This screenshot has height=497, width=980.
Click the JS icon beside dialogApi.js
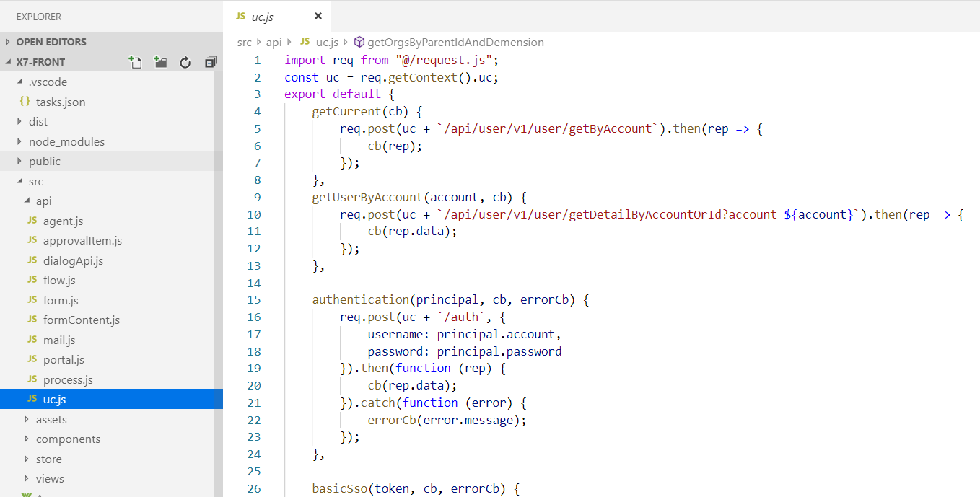tap(32, 260)
